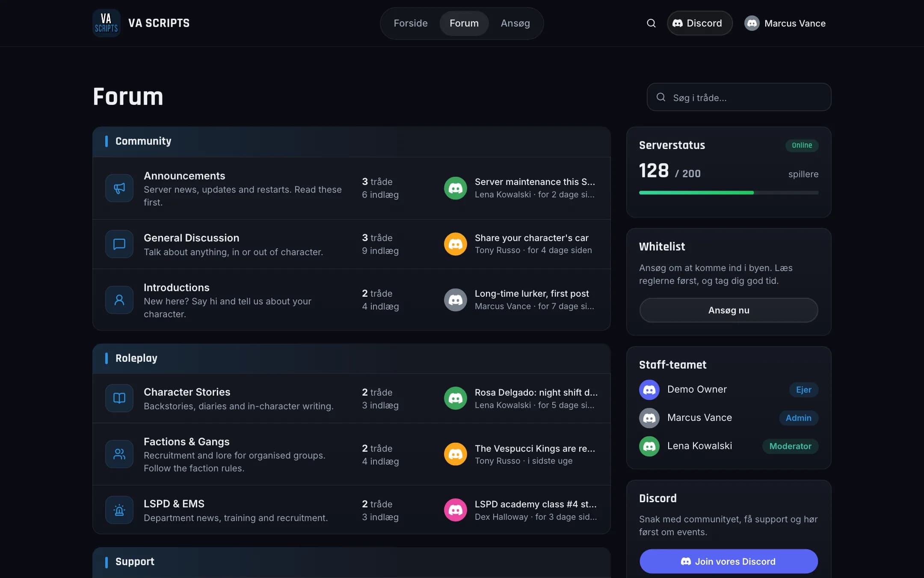Click the Discord button in header
Screen dimensions: 924x578
tap(700, 23)
